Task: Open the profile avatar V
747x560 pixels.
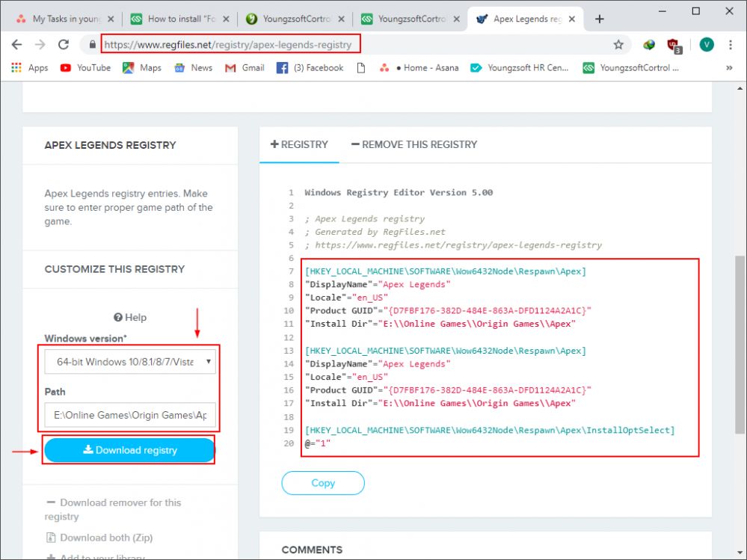Action: click(707, 45)
